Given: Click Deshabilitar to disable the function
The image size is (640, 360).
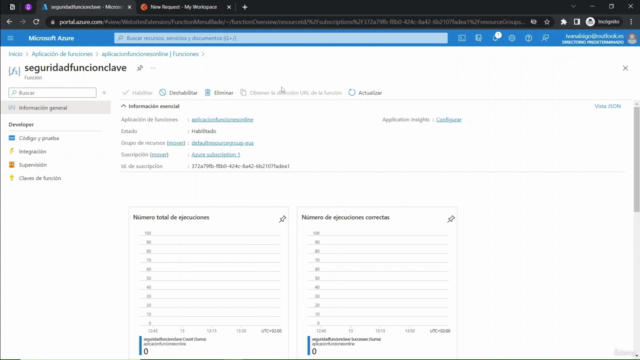Looking at the screenshot, I should [178, 93].
